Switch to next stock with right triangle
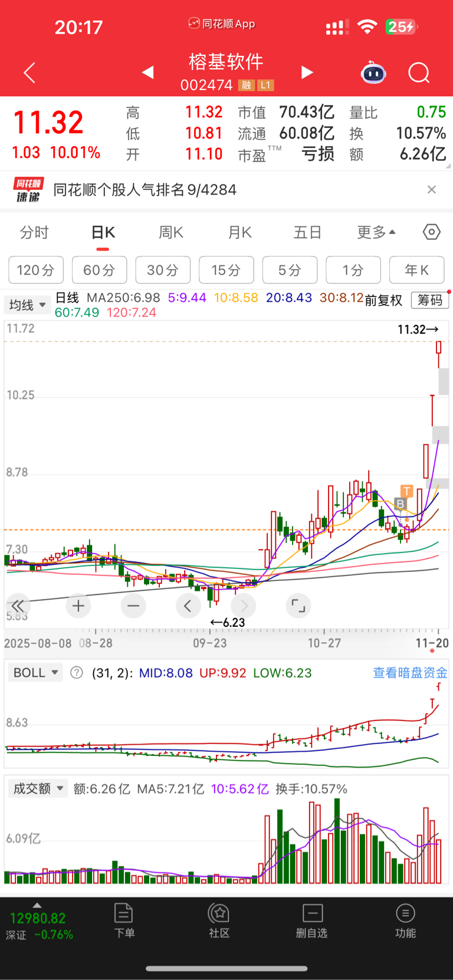The width and height of the screenshot is (453, 980). tap(307, 72)
